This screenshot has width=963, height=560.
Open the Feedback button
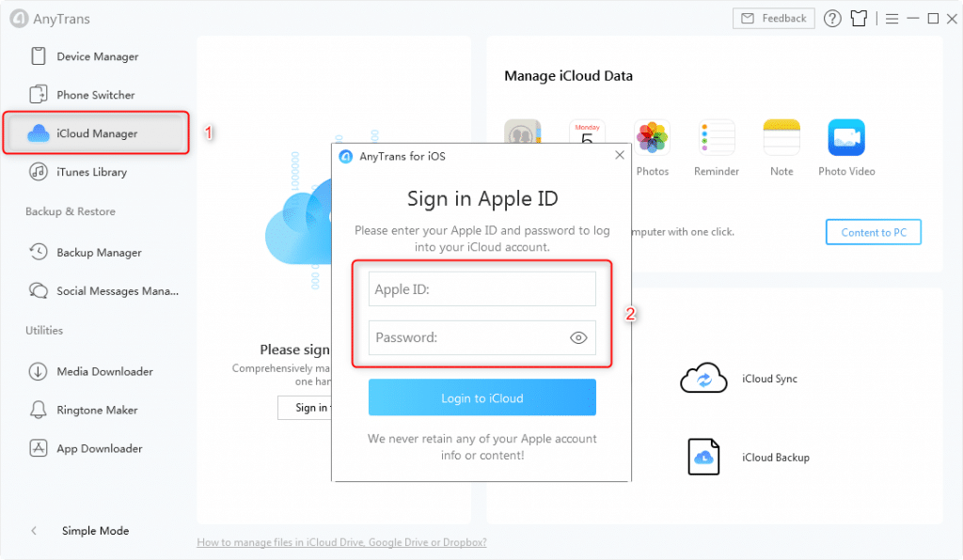pos(773,19)
